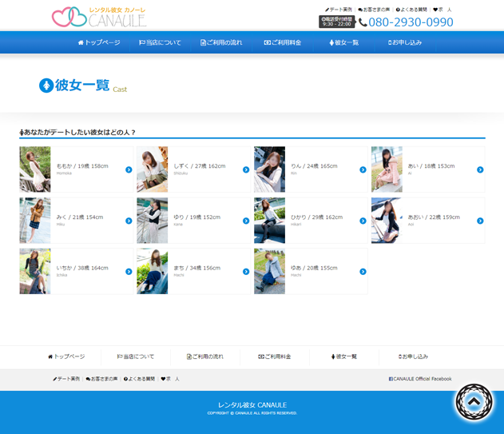Click the arrow icon in りん card
Viewport: 504px width, 434px height.
[363, 169]
